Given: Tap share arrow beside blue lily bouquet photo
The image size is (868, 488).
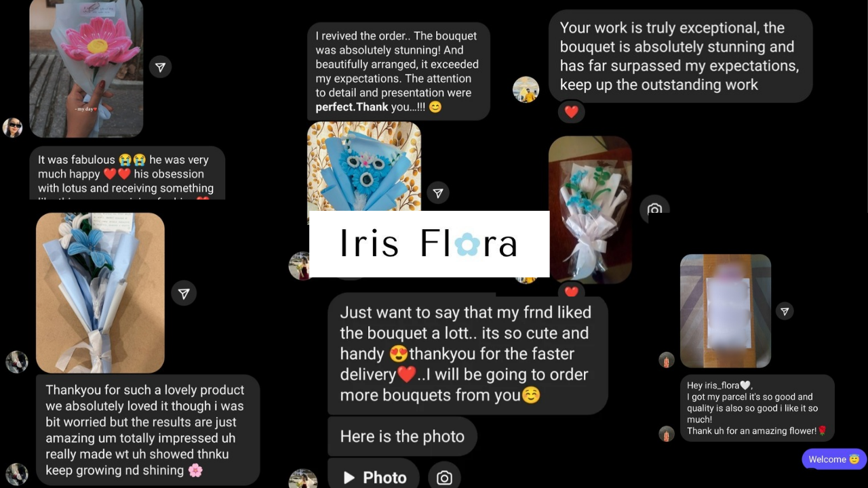Looking at the screenshot, I should 184,293.
